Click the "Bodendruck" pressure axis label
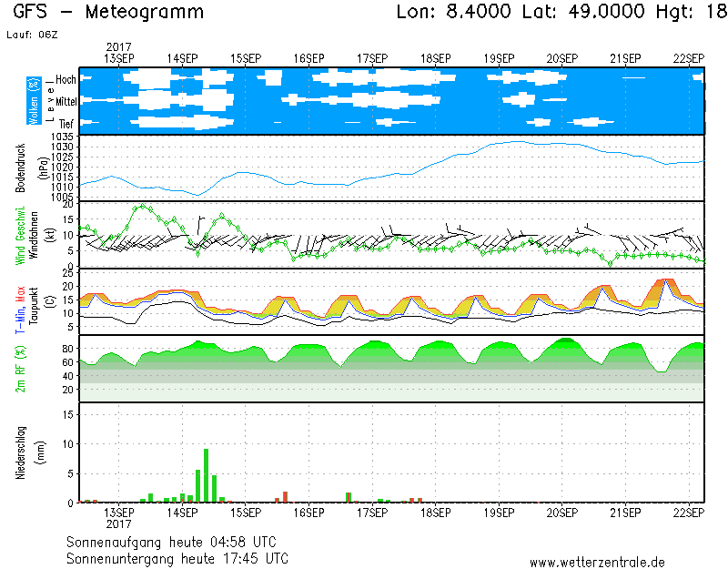Viewport: 728px width, 569px height. click(x=20, y=168)
